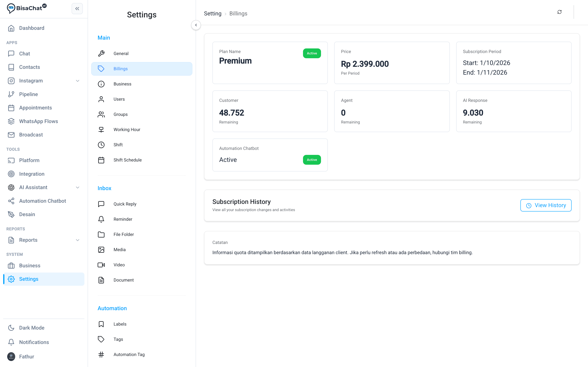Expand the Reports submenu chevron
588x367 pixels.
tap(78, 240)
